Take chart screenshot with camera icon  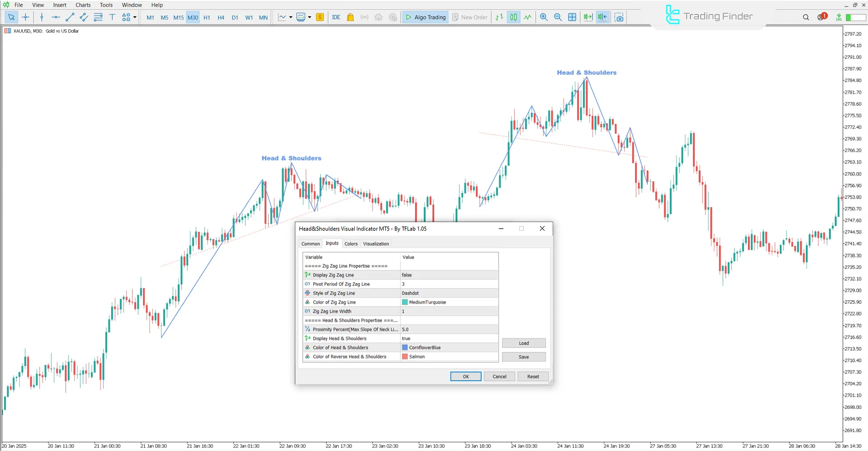[x=619, y=17]
